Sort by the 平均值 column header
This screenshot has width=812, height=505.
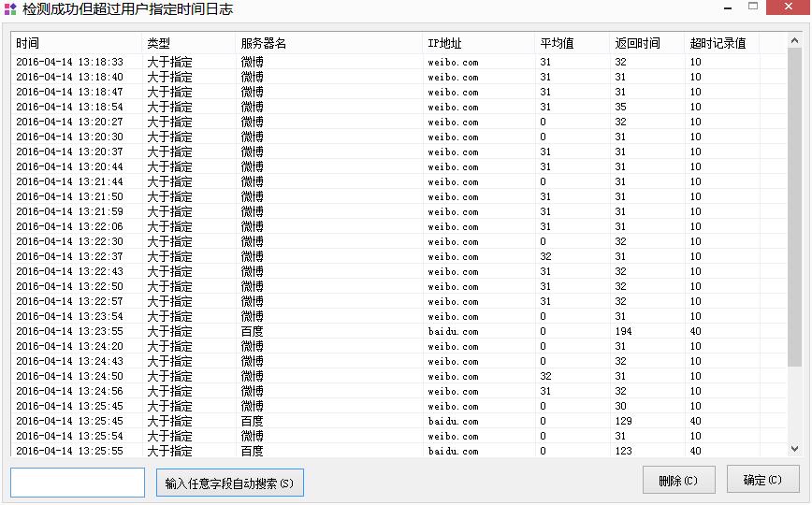tap(572, 44)
